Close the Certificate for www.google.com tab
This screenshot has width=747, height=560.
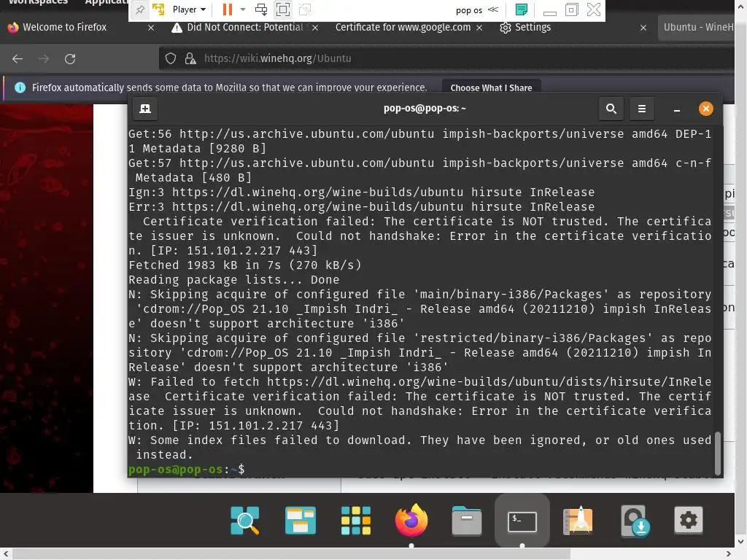click(479, 28)
